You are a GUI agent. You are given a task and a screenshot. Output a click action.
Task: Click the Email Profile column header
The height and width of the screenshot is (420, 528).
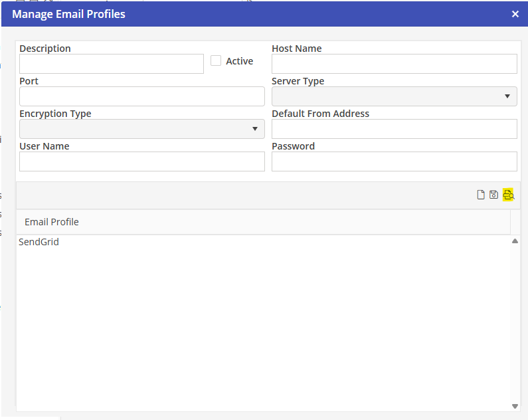coord(52,222)
